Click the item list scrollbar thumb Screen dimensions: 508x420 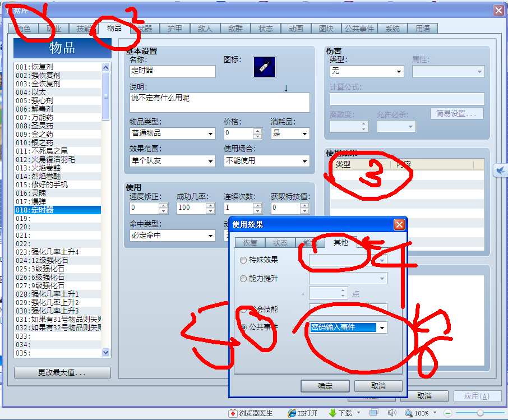pyautogui.click(x=105, y=96)
